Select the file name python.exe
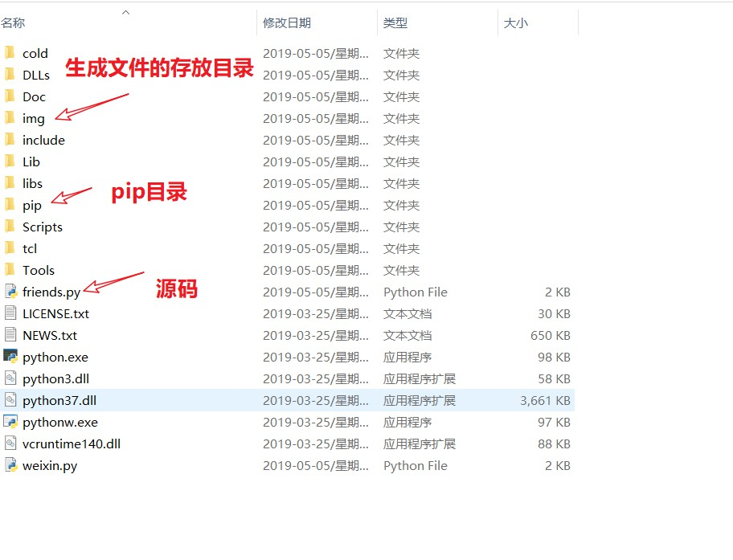Image resolution: width=733 pixels, height=560 pixels. pyautogui.click(x=55, y=358)
